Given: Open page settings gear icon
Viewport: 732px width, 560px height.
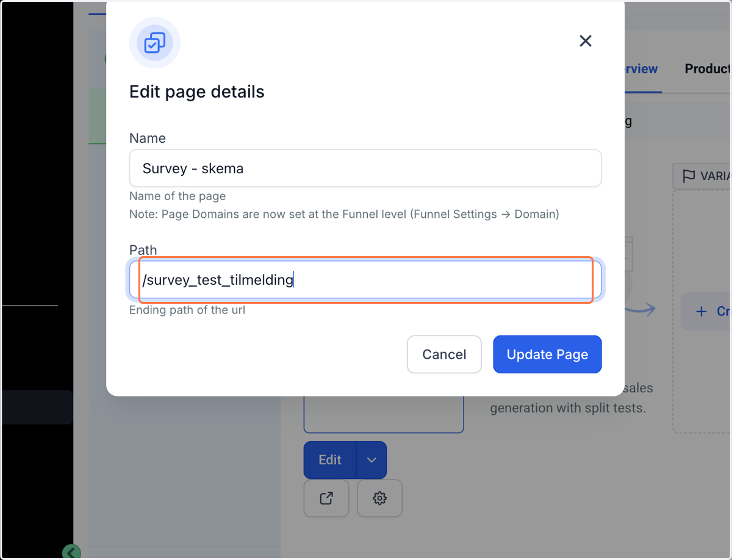Looking at the screenshot, I should pyautogui.click(x=379, y=498).
